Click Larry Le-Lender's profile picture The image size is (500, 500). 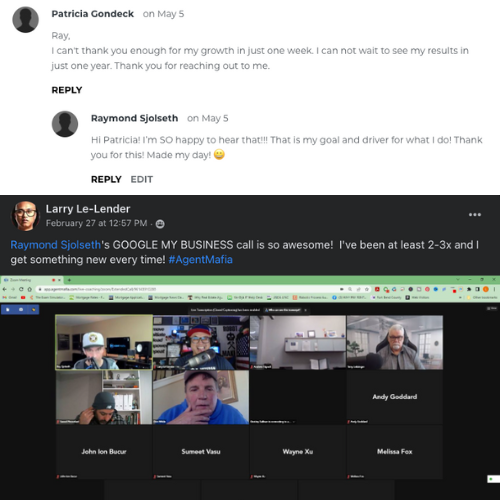point(25,216)
